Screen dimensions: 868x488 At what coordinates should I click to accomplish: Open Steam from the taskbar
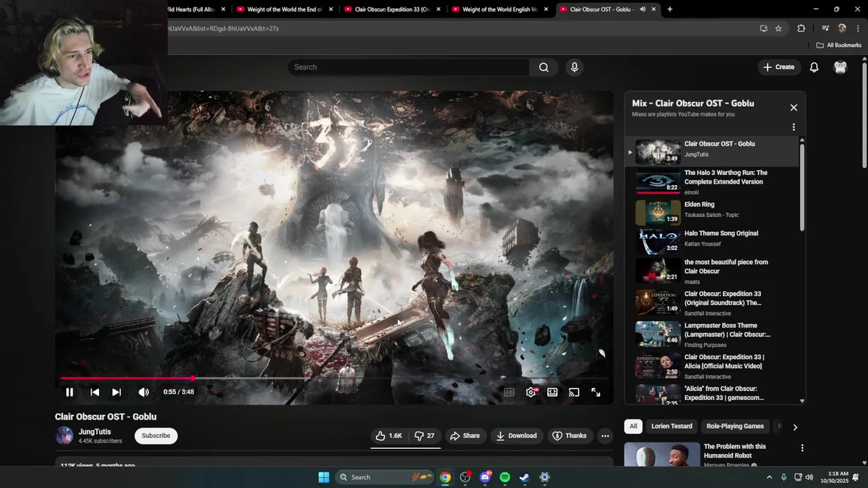click(x=525, y=477)
